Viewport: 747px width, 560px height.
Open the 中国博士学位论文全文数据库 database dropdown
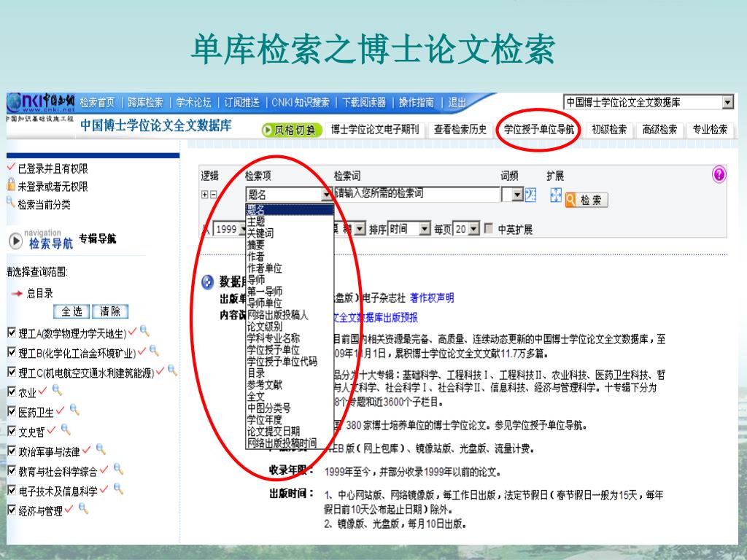(649, 102)
